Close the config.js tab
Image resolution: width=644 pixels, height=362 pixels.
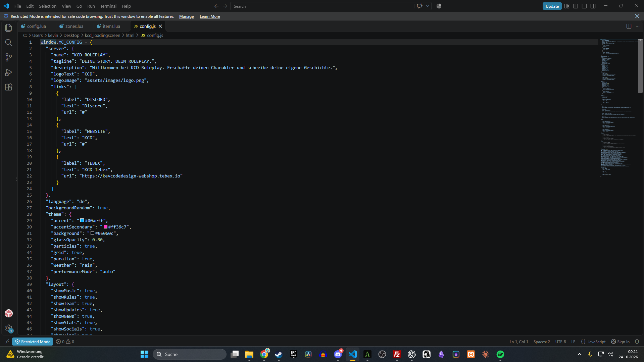click(x=160, y=26)
